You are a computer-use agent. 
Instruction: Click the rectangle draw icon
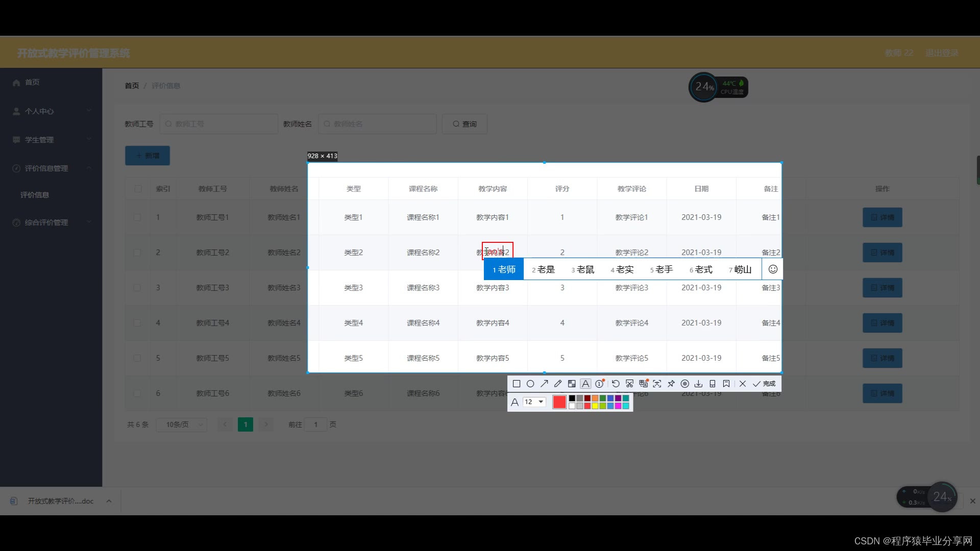(516, 383)
